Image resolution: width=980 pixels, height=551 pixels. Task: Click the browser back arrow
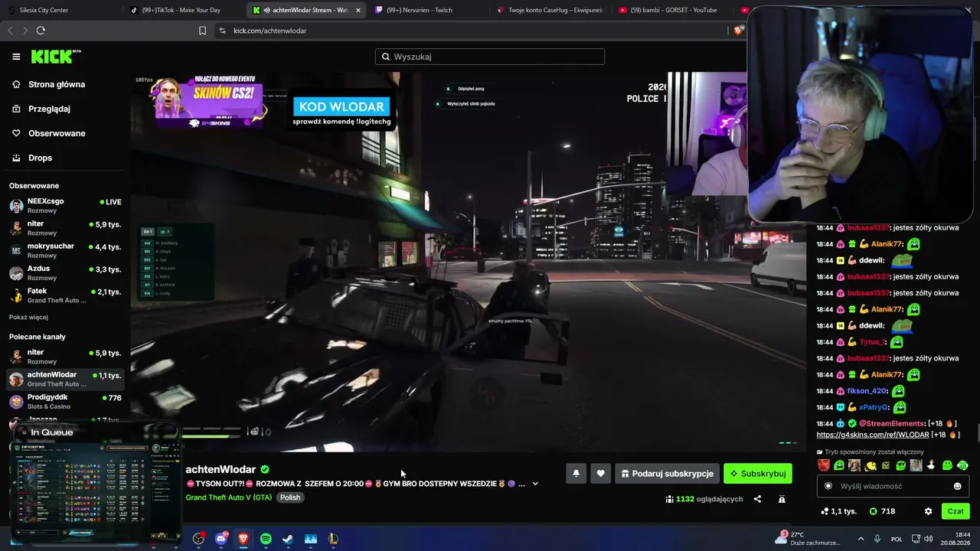(10, 31)
